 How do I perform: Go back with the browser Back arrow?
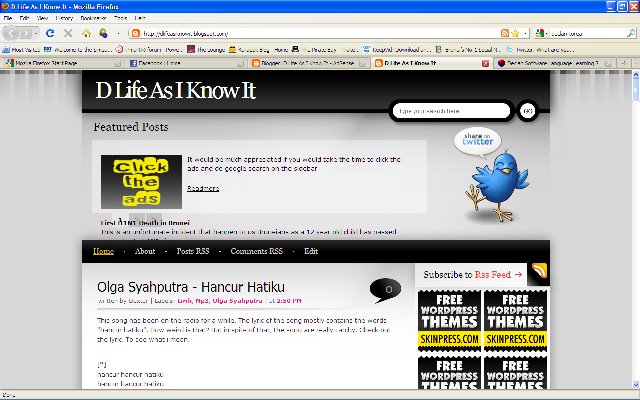click(x=11, y=33)
